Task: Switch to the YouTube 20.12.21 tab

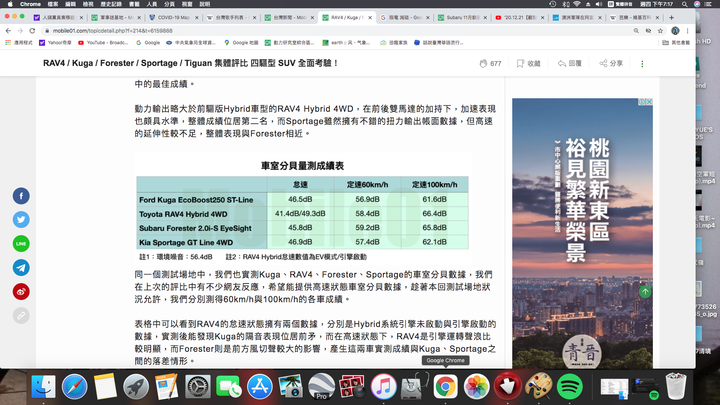Action: coord(520,17)
